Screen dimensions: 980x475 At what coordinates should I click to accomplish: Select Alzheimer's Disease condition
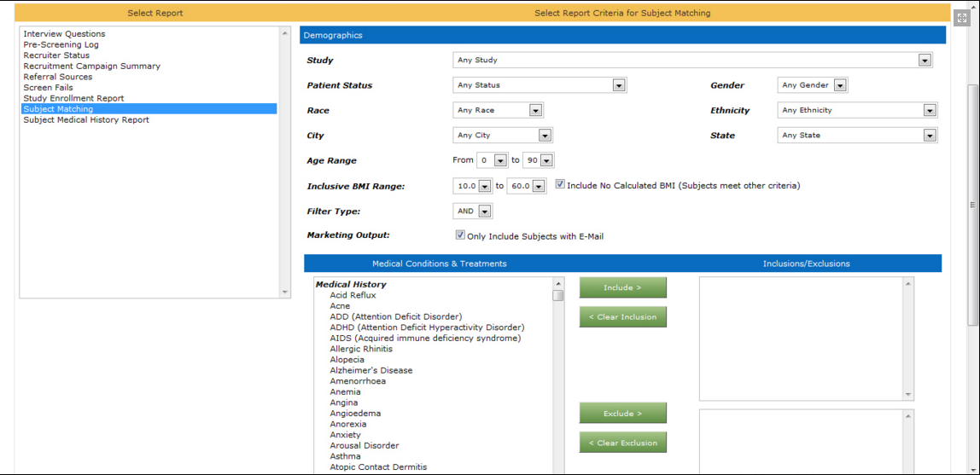click(x=371, y=370)
